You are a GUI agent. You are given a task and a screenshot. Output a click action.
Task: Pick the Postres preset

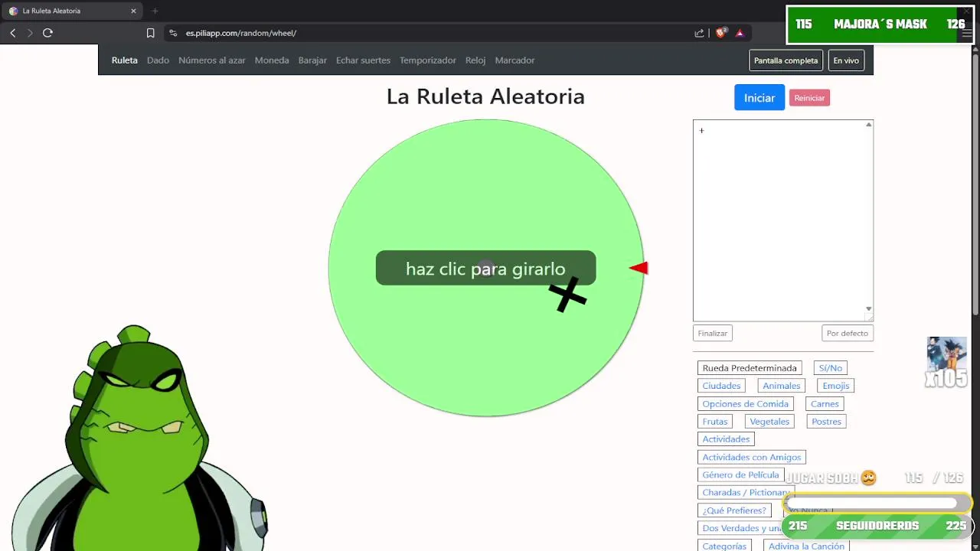[826, 422]
